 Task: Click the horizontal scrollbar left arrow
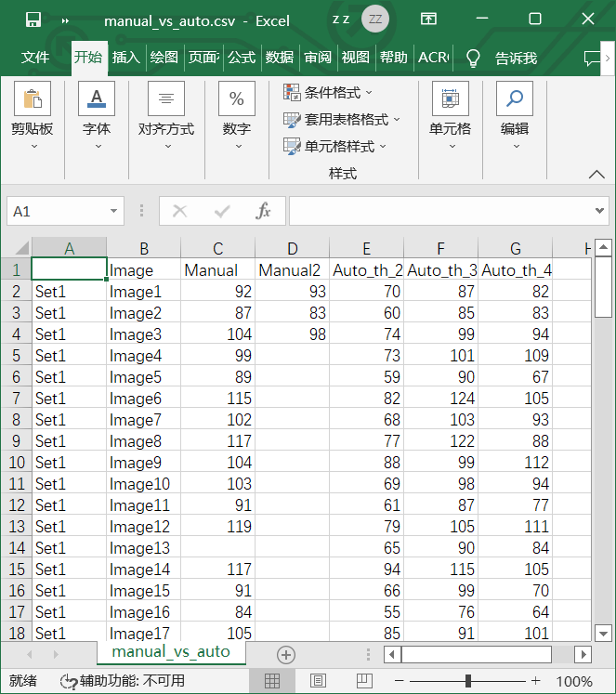coord(392,654)
